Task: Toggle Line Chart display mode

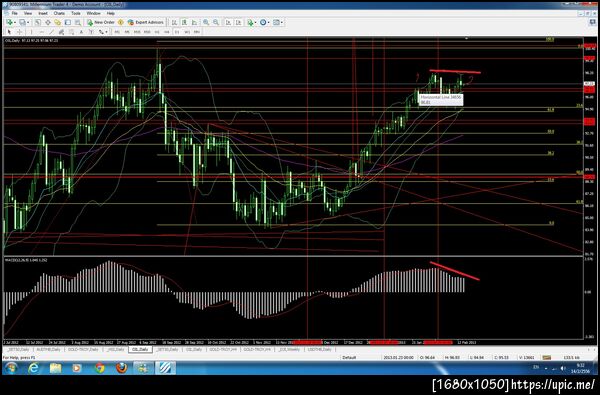Action: pos(194,22)
